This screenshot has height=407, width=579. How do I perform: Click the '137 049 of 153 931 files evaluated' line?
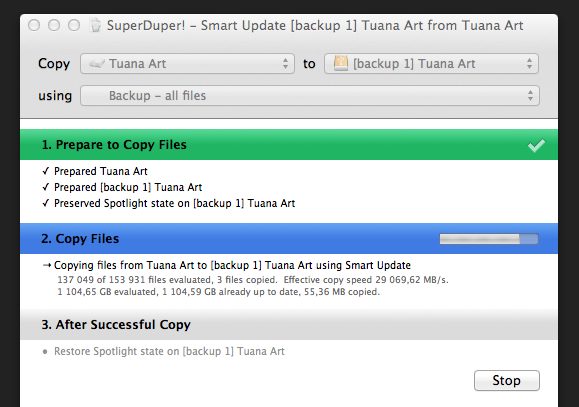(253, 280)
